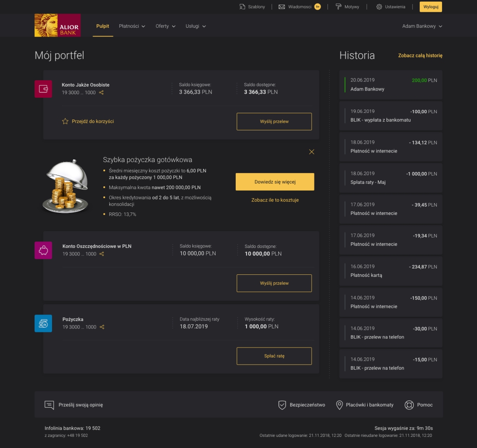Expand the Oferty dropdown menu
Image resolution: width=477 pixels, height=448 pixels.
[x=165, y=26]
